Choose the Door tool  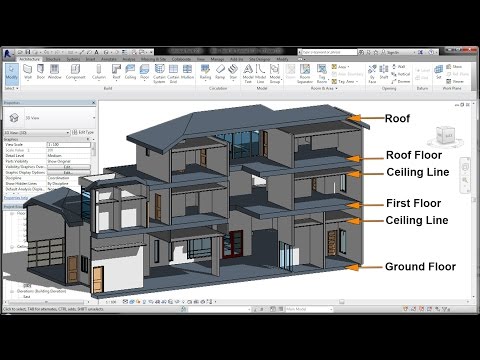tap(40, 72)
